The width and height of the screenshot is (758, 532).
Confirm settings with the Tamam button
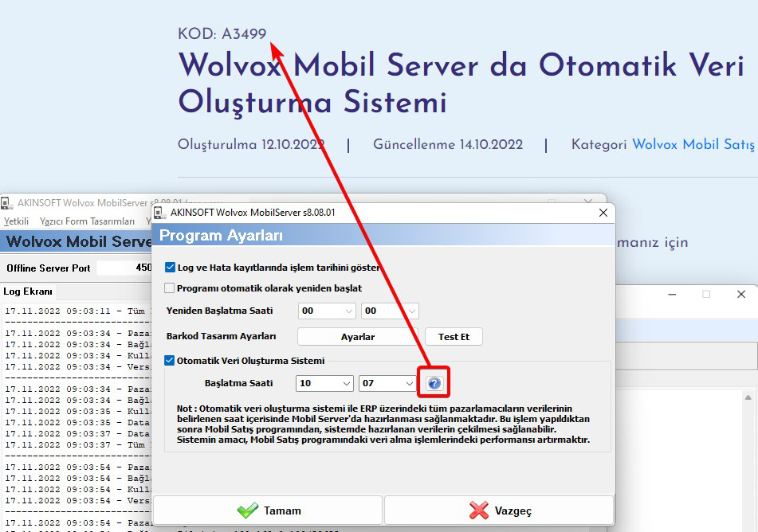[269, 510]
